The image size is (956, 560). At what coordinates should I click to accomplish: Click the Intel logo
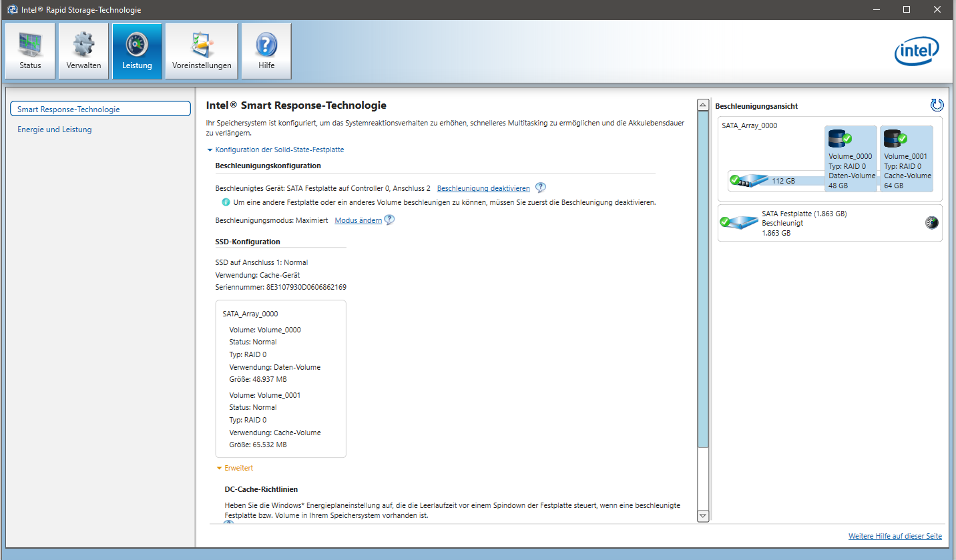point(917,51)
